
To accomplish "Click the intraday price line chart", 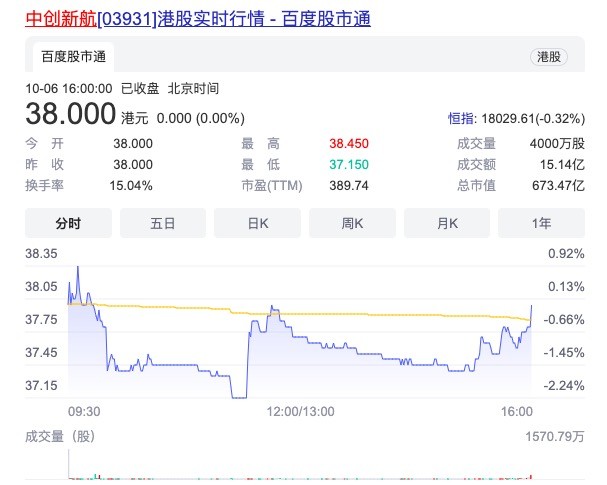I will click(x=300, y=332).
